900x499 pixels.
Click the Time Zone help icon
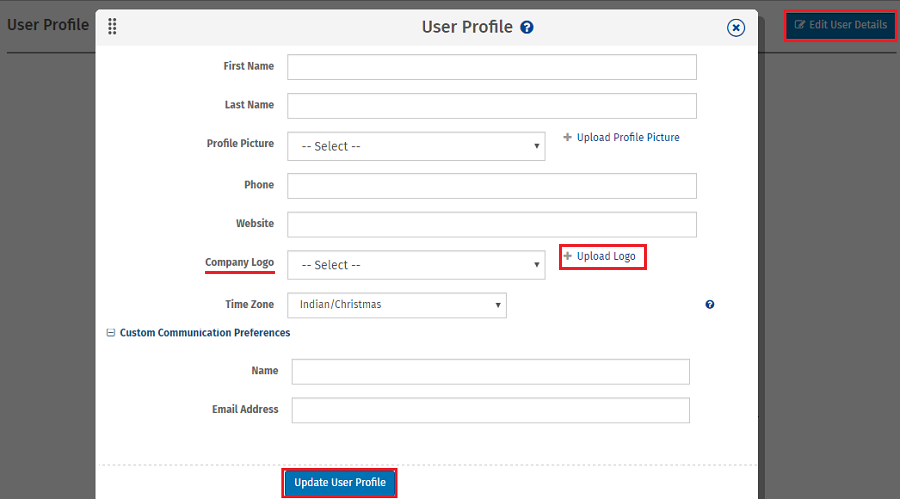710,305
